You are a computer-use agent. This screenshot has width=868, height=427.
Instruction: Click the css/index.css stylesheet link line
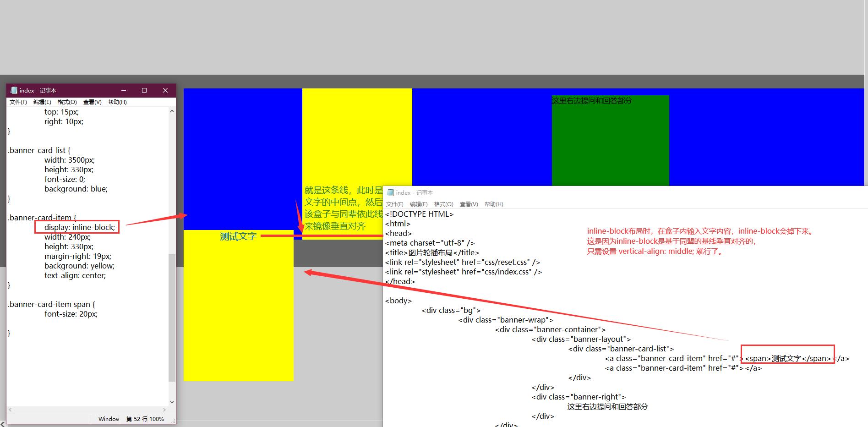point(464,272)
